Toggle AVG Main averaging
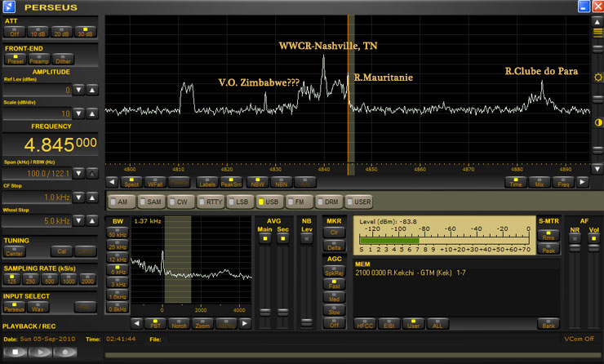This screenshot has width=604, height=364. [x=265, y=238]
